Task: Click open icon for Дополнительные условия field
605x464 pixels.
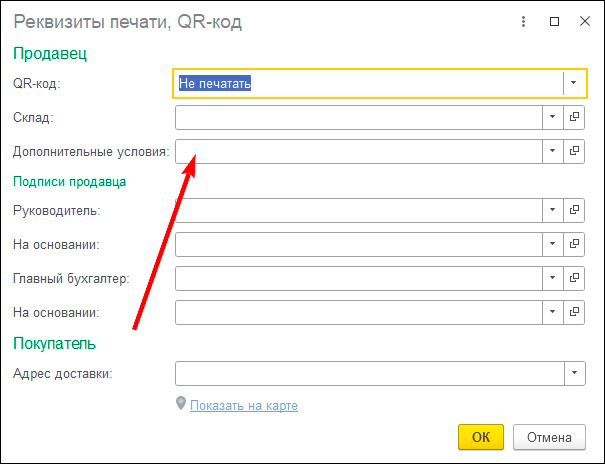Action: pos(574,151)
